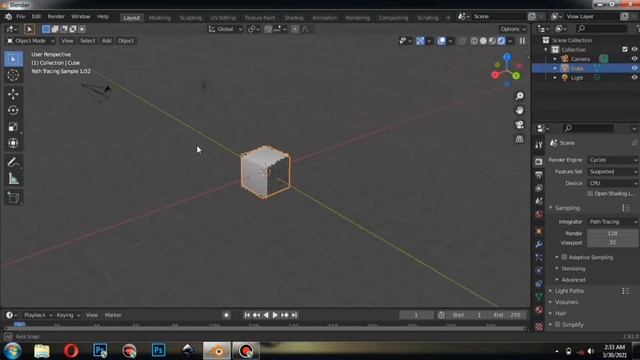Open the Object Mode dropdown
640x360 pixels.
[30, 41]
